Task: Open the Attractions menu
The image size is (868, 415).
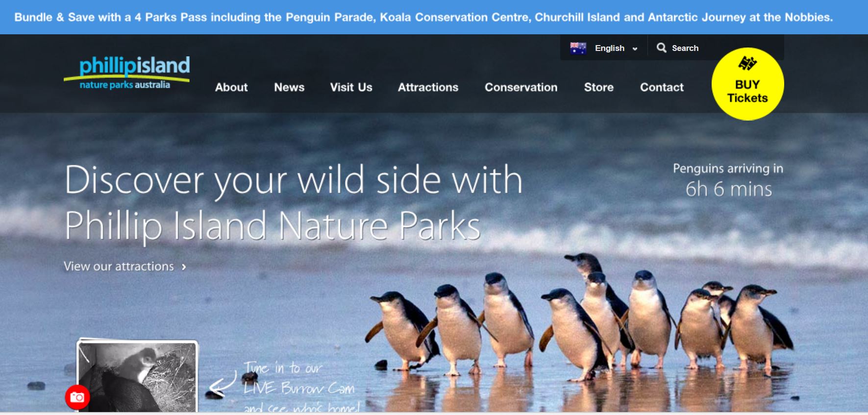Action: pos(428,87)
